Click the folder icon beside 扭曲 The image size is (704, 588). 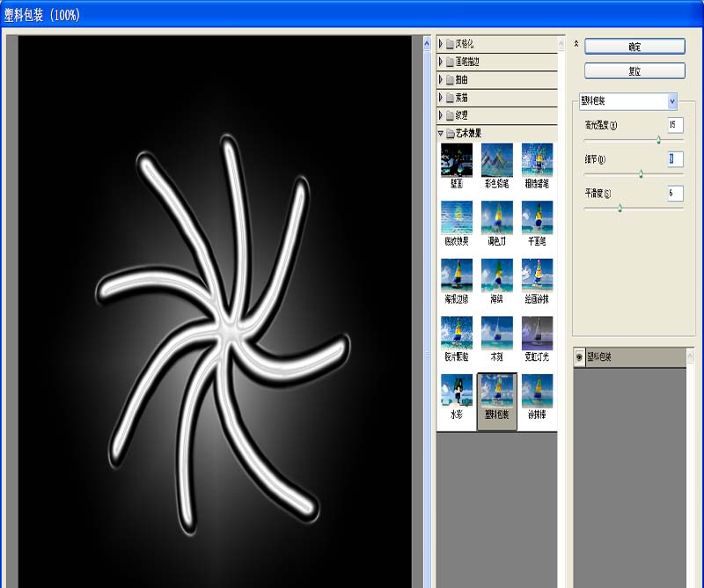[x=450, y=80]
